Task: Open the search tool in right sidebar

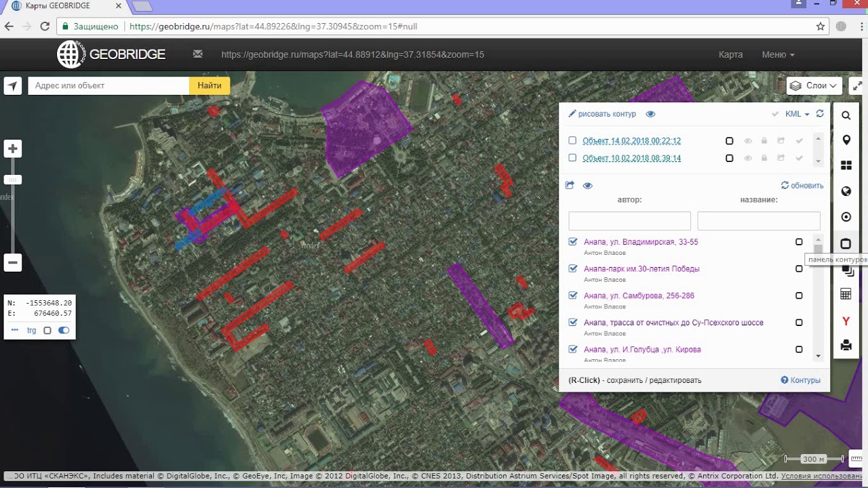Action: (x=846, y=115)
